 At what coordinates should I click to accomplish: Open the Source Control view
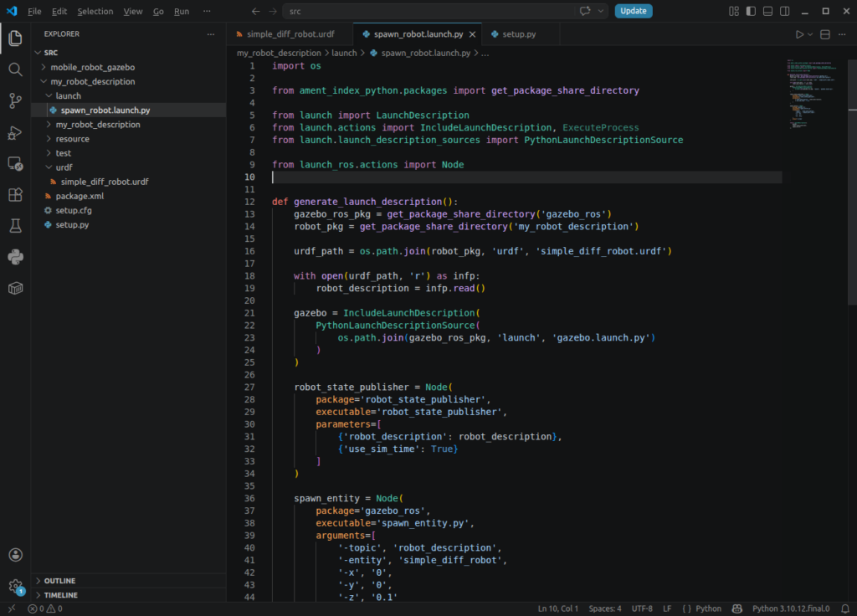click(15, 100)
